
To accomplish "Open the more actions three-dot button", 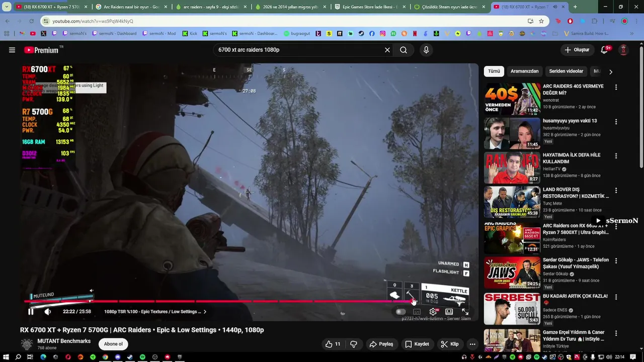I will (472, 344).
